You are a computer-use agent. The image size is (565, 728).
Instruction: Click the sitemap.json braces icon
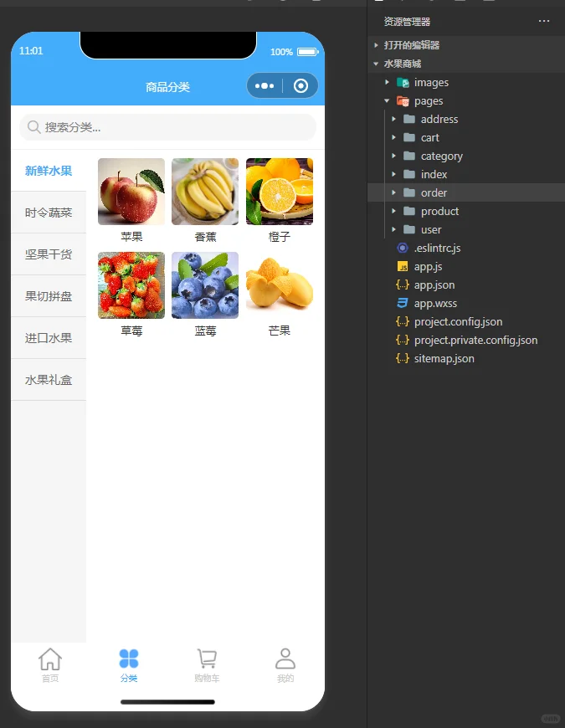click(403, 358)
